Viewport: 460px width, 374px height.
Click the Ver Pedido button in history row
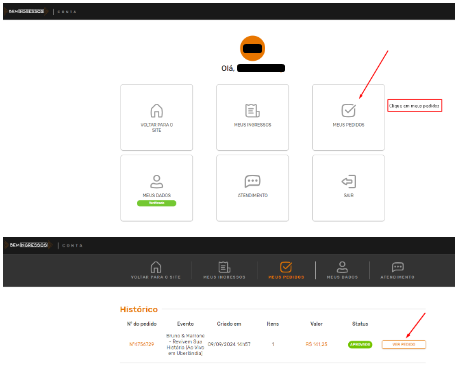coord(404,344)
